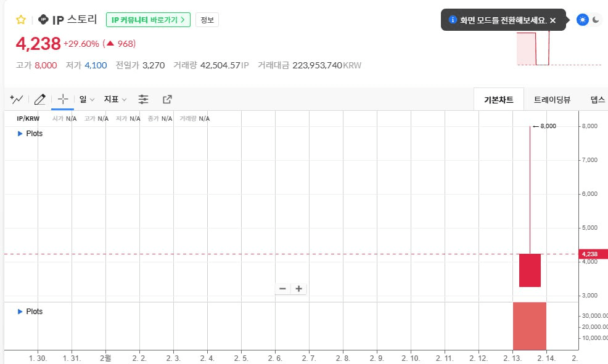Click the 2. 7. date label
Viewport: 608px width, 364px height.
tap(309, 358)
